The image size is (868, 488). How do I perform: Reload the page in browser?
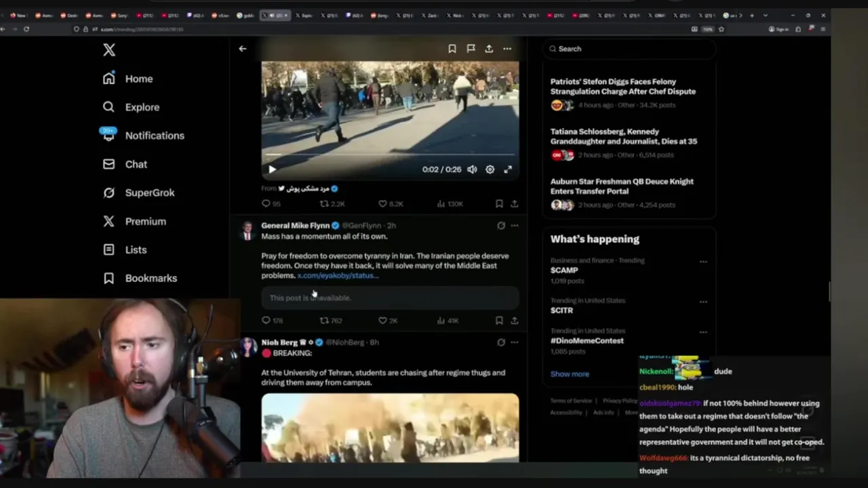[26, 29]
